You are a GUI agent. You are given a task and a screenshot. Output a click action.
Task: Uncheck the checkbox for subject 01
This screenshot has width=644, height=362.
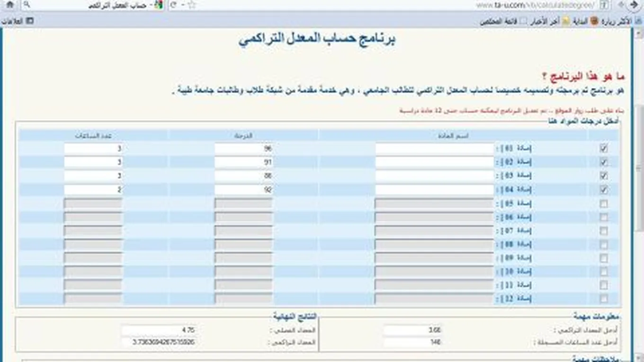click(603, 149)
